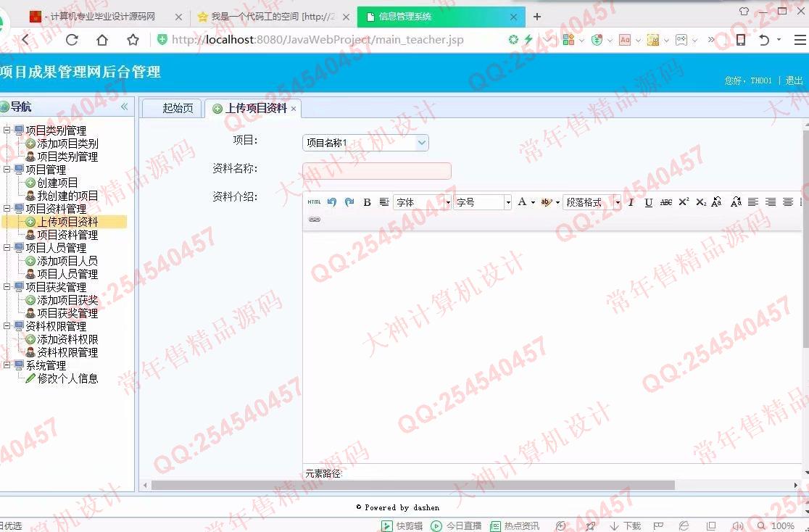Click the game controller extension icon
Image resolution: width=809 pixels, height=532 pixels.
[x=681, y=40]
